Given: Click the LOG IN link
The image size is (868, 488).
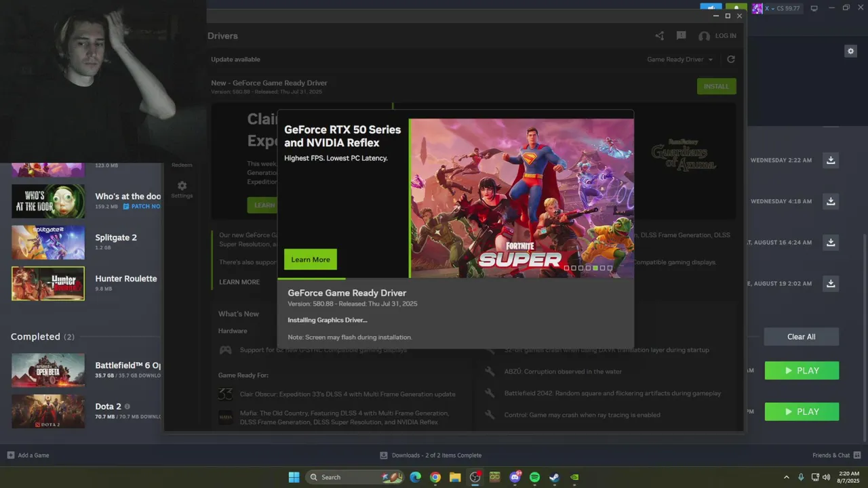Looking at the screenshot, I should (725, 36).
